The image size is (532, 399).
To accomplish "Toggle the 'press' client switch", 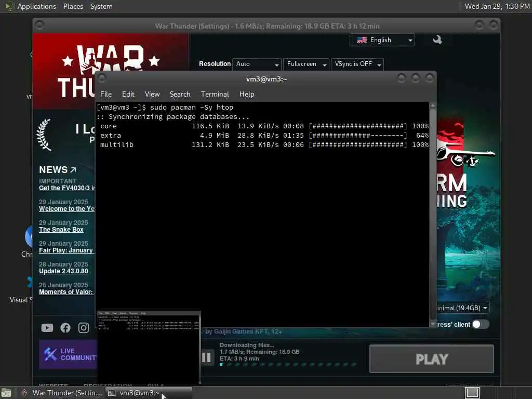I will (x=481, y=324).
